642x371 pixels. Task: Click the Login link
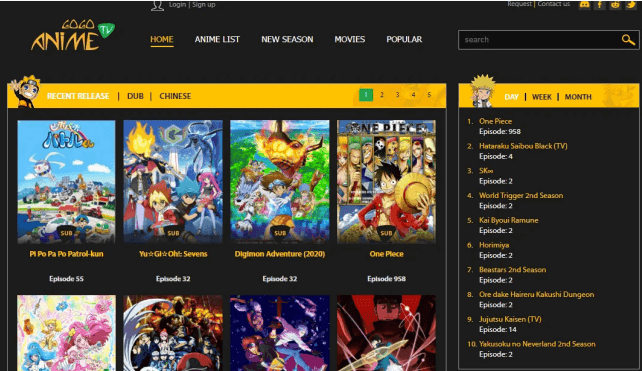pos(177,5)
